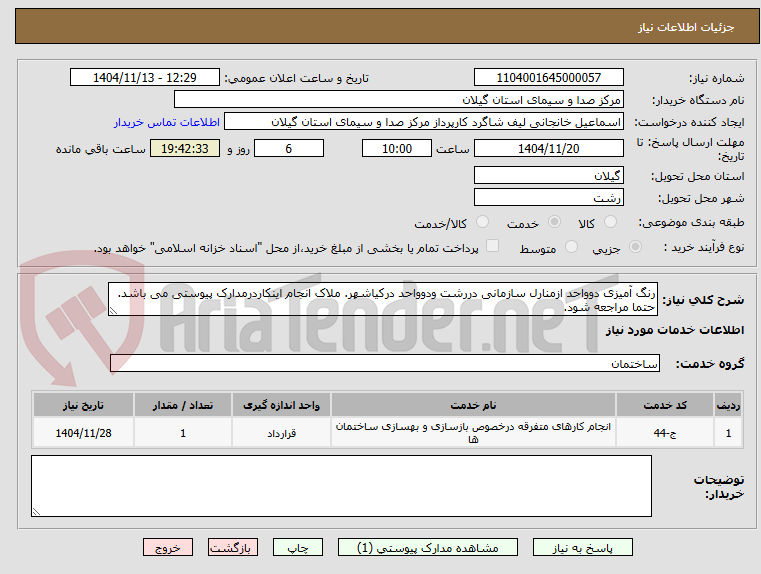The width and height of the screenshot is (761, 574).
Task: Click the نام خدمت column header
Action: pos(473,405)
